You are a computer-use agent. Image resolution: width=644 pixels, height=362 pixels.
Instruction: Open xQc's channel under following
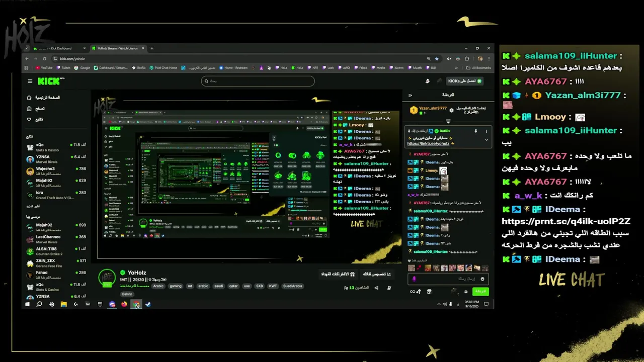56,147
